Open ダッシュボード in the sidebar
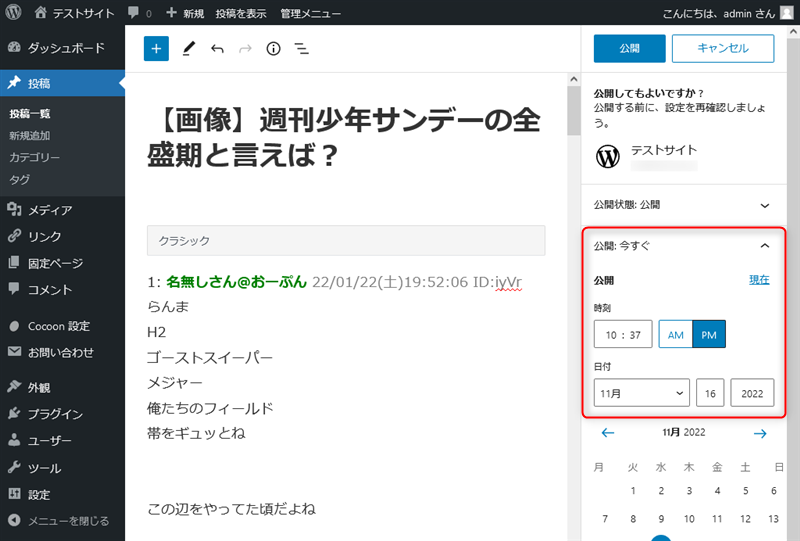800x541 pixels. point(62,47)
